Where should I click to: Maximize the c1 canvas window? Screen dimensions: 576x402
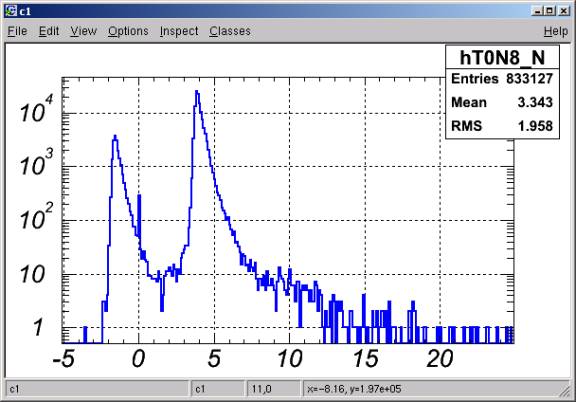550,11
